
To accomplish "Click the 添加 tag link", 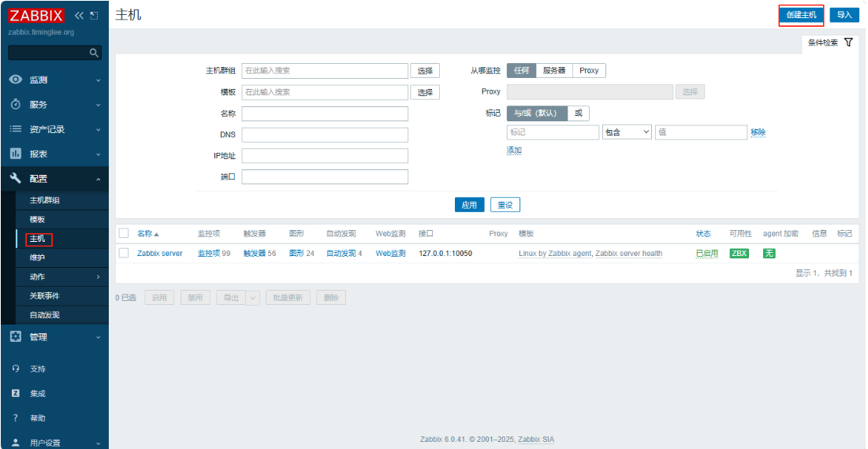I will (x=514, y=150).
